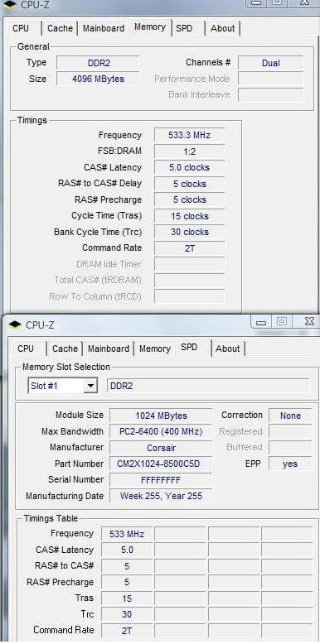The width and height of the screenshot is (320, 644).
Task: Select the Memory tab in the upper window
Action: [x=150, y=27]
